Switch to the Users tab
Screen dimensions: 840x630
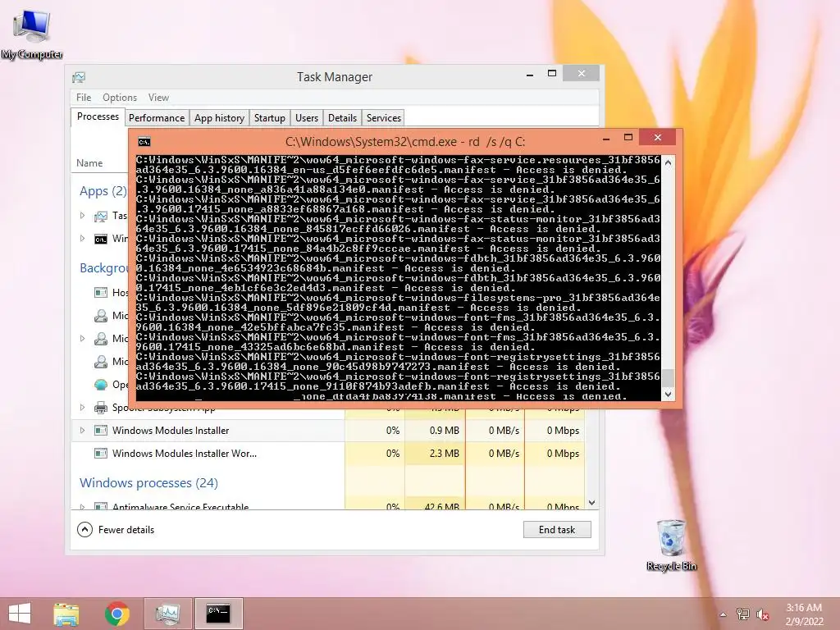tap(307, 118)
